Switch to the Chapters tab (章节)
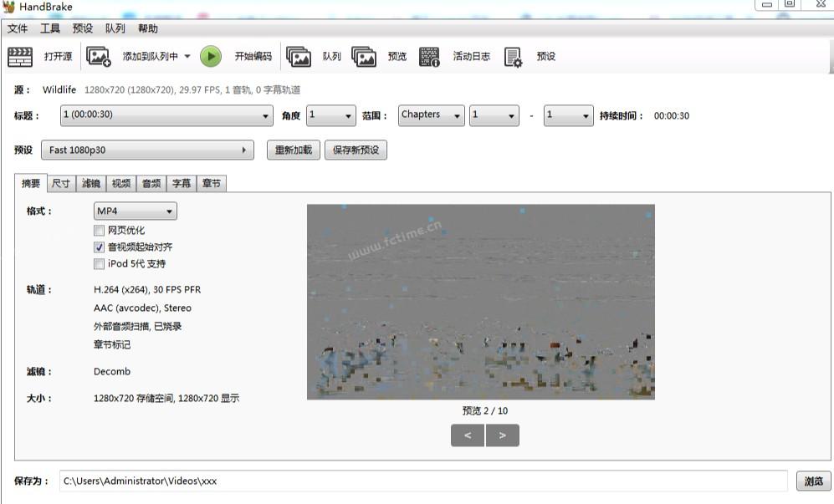The width and height of the screenshot is (834, 504). (212, 183)
